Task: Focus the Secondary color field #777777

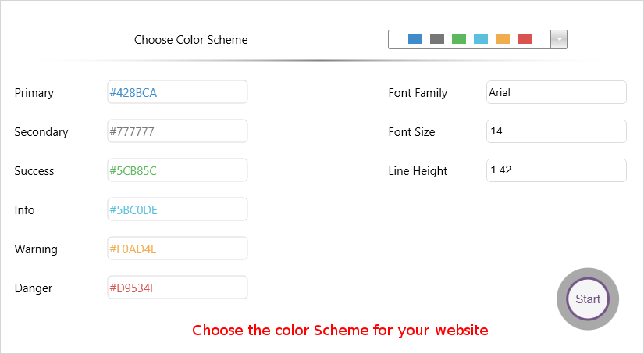Action: coord(177,131)
